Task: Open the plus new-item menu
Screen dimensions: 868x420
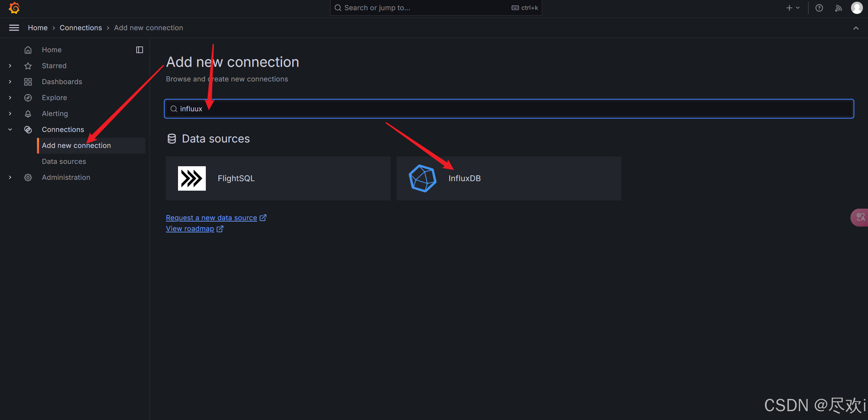Action: (x=793, y=8)
